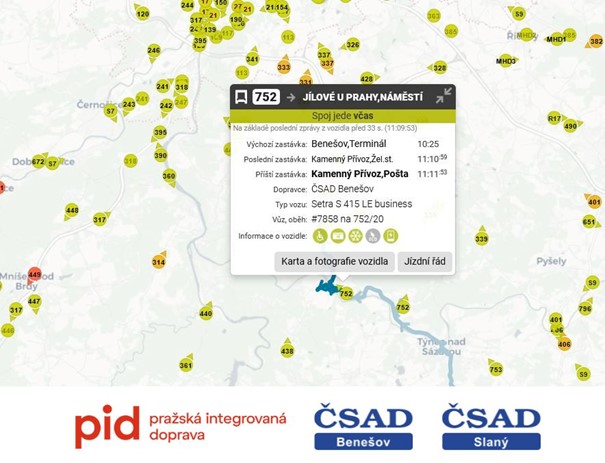
Task: Click the 752 route badge in popup header
Action: [x=266, y=96]
